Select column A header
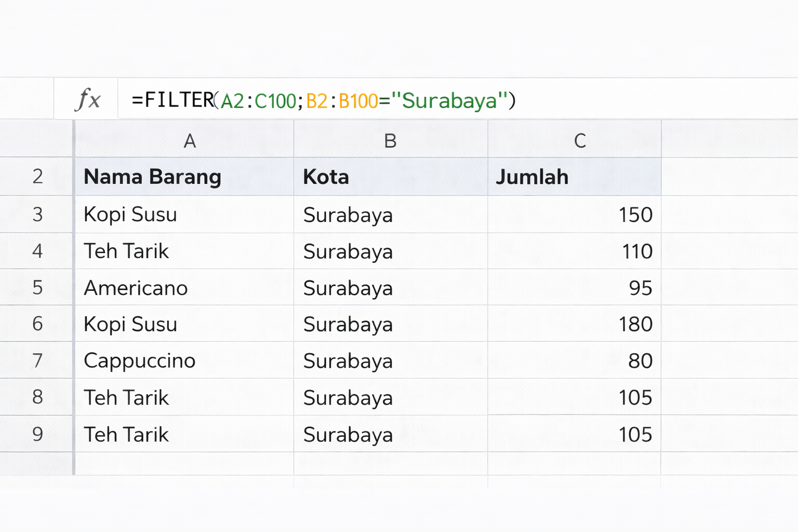This screenshot has width=798, height=532. (x=190, y=141)
